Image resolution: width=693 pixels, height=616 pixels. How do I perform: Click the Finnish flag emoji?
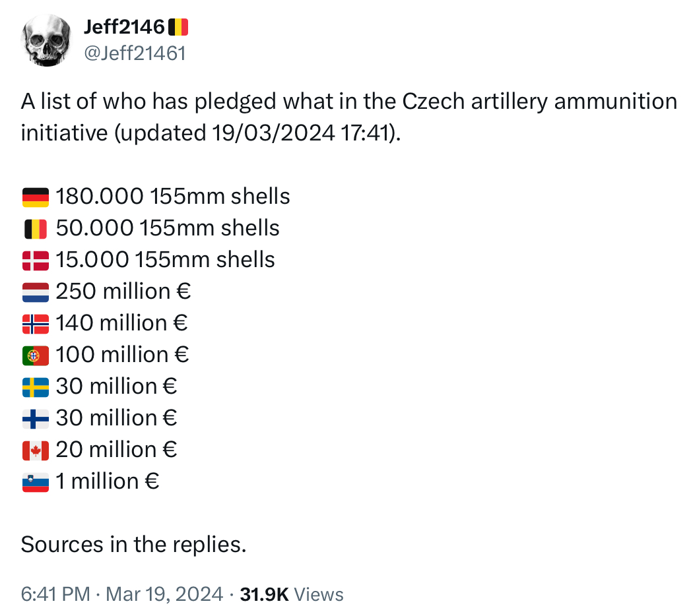36,418
